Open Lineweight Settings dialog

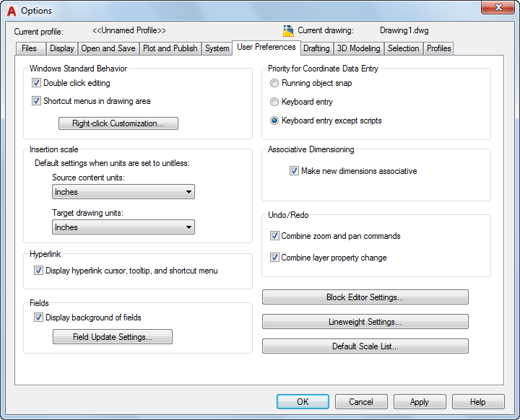(365, 322)
